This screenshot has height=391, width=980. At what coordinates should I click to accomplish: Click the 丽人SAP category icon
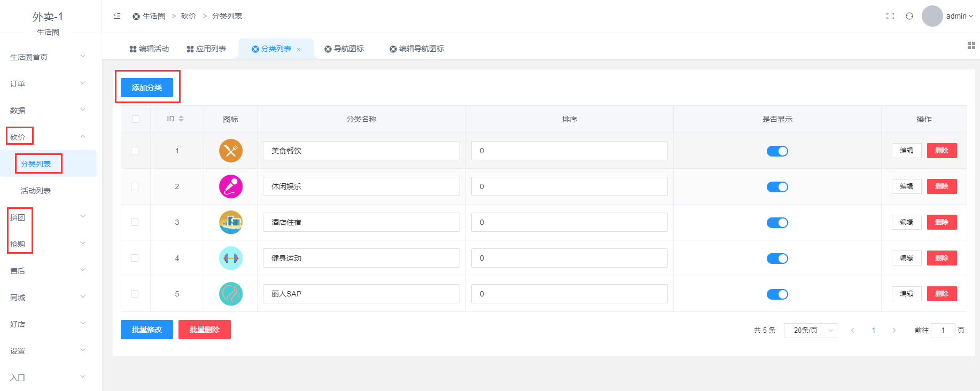231,294
